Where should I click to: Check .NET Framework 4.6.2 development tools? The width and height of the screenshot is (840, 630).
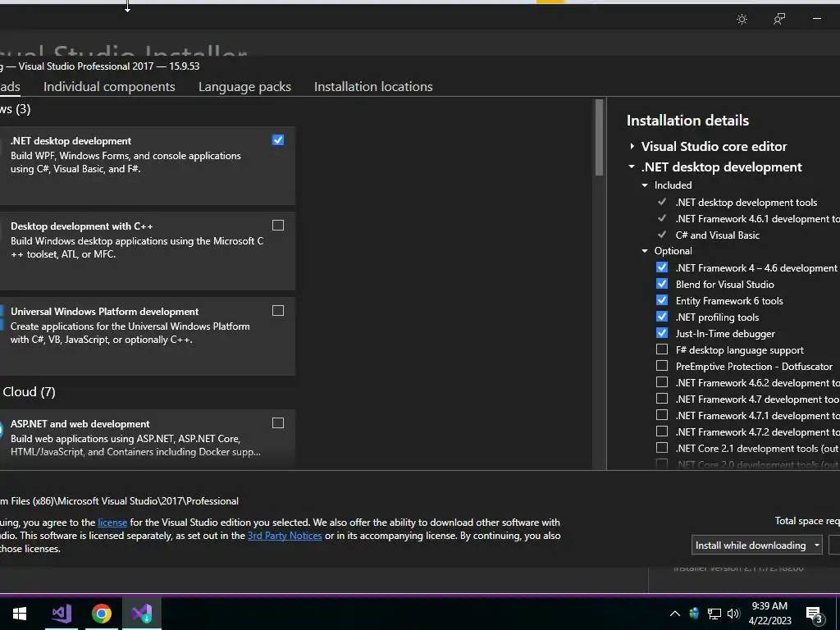[x=662, y=382]
